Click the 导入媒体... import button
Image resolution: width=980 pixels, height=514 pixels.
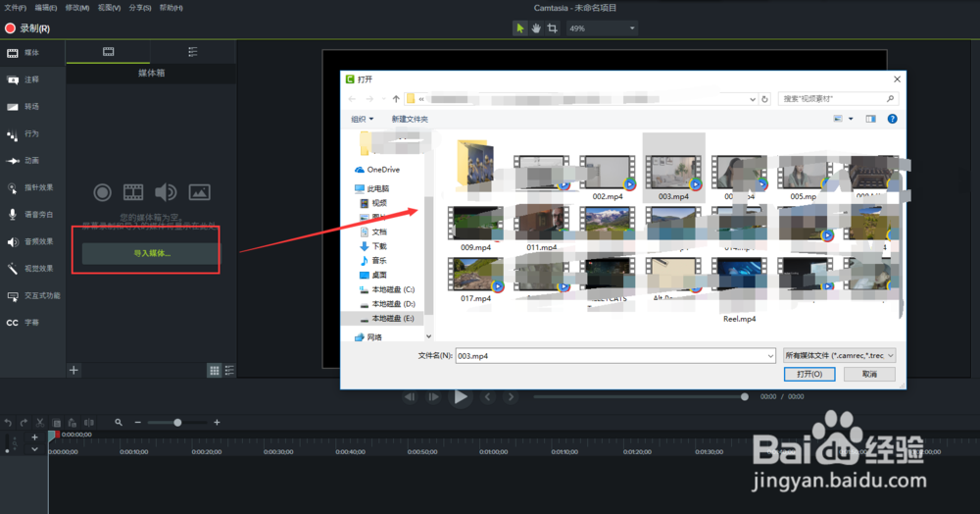point(151,253)
